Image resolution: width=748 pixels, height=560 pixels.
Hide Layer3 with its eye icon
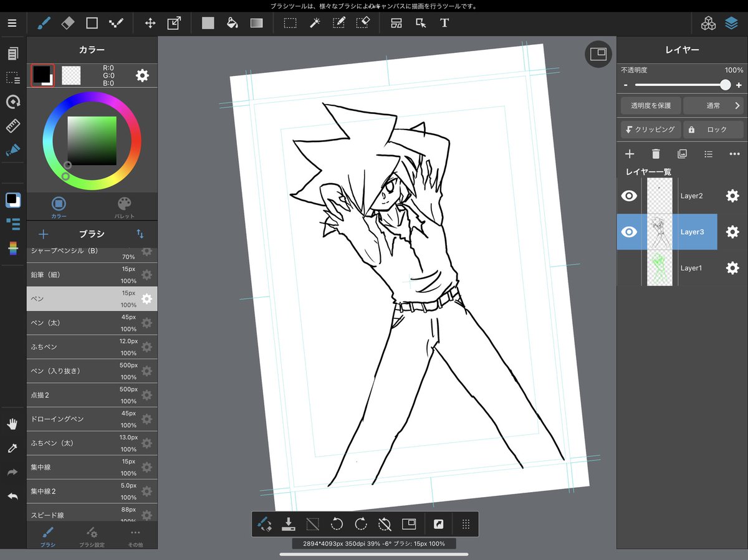(x=630, y=232)
